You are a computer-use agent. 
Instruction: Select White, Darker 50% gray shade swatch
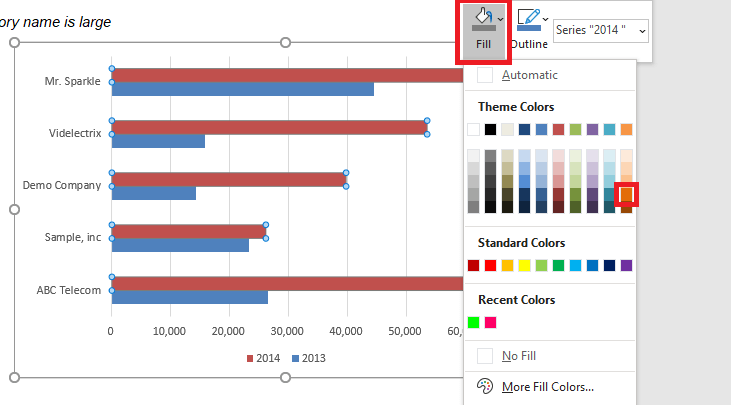tap(473, 207)
